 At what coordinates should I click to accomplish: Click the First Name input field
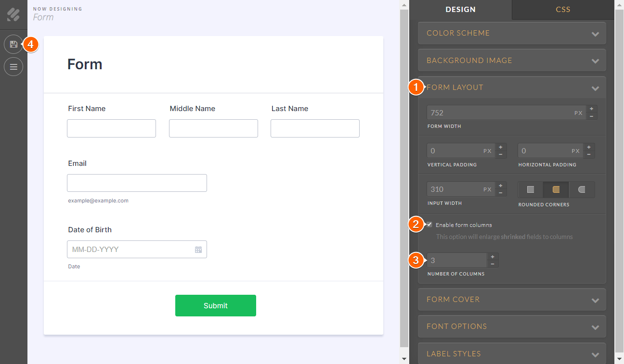coord(112,128)
